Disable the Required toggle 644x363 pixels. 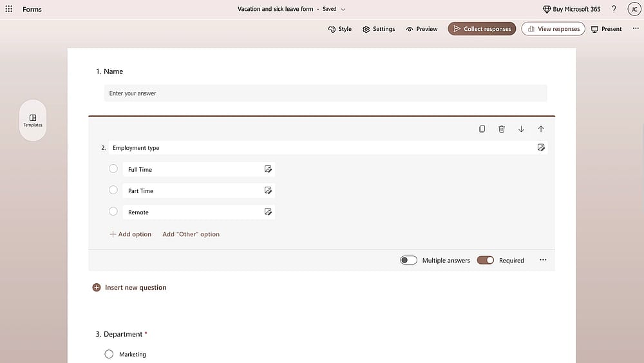(486, 260)
